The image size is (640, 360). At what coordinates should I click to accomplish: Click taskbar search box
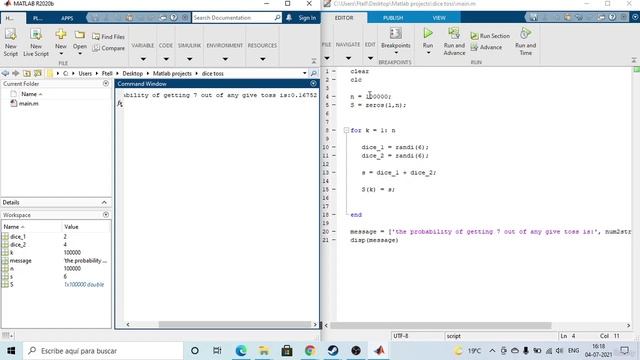pyautogui.click(x=103, y=351)
